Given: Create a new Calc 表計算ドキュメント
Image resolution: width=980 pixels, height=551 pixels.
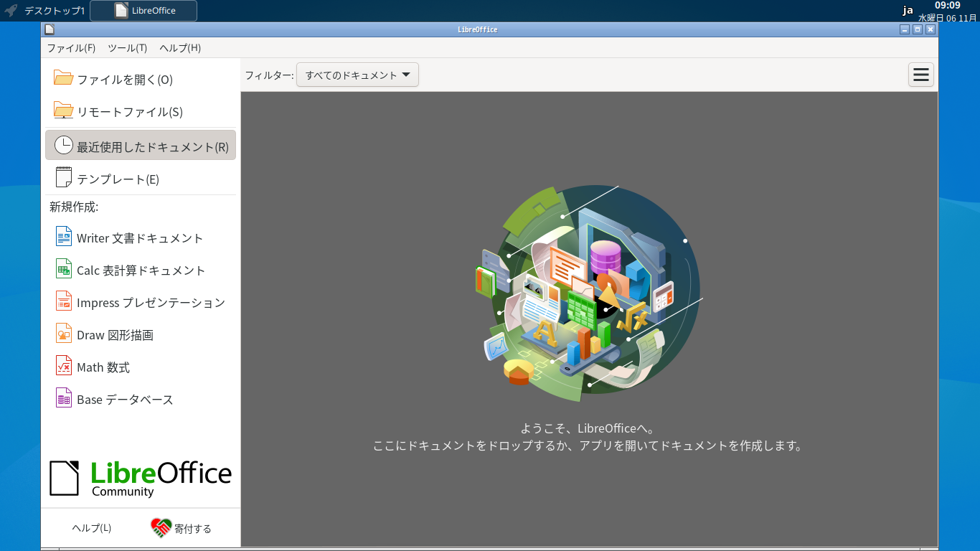Looking at the screenshot, I should pos(141,270).
